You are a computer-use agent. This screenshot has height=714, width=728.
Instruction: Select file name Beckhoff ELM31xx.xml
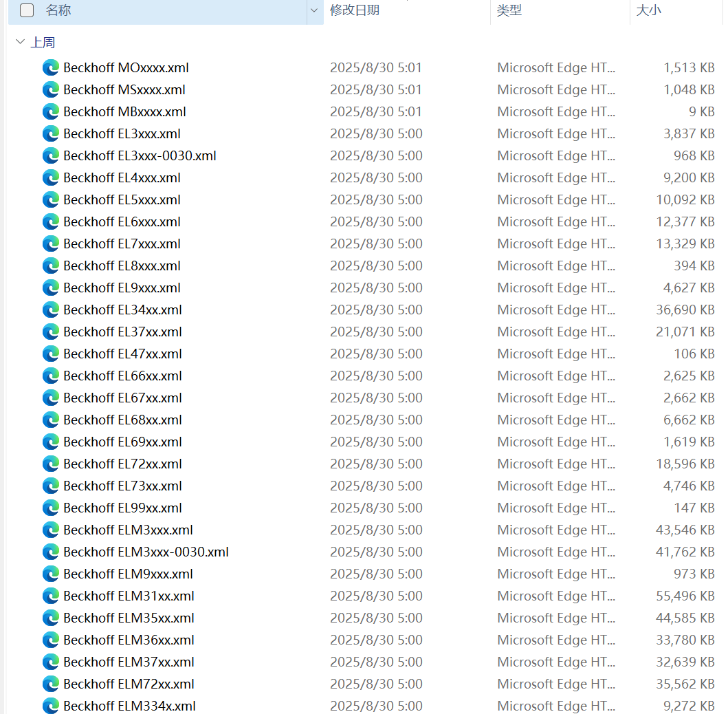pyautogui.click(x=129, y=596)
